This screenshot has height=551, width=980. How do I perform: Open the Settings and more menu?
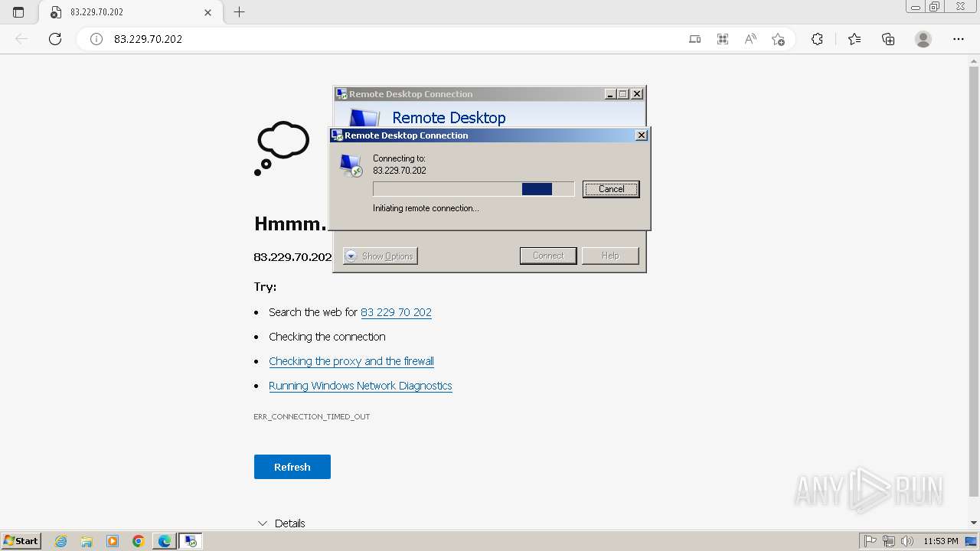[x=959, y=39]
